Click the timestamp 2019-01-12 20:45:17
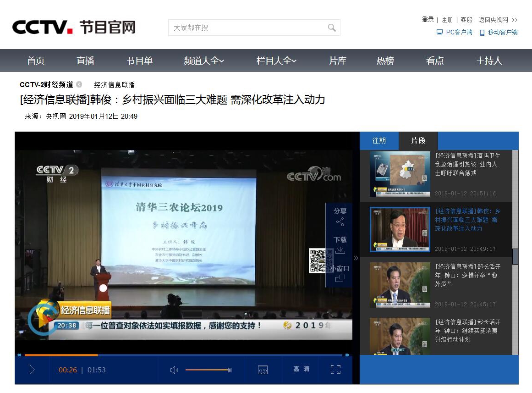Viewport: 532px width, 393px height. (465, 304)
